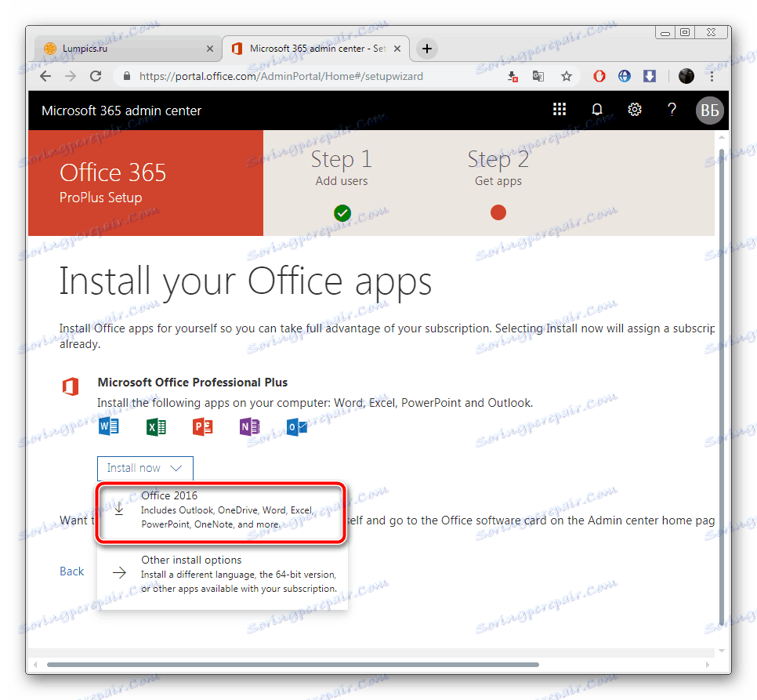Click the blue globe extension icon
The width and height of the screenshot is (757, 700).
[625, 76]
